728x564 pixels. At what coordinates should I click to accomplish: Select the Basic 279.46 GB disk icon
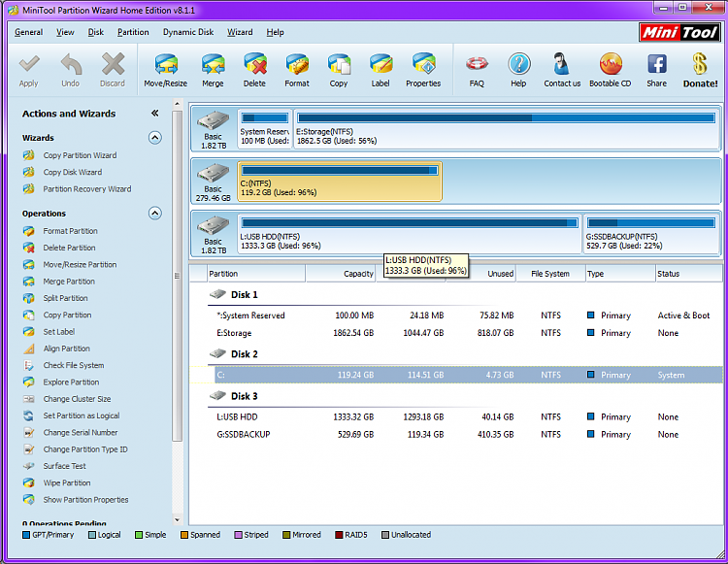click(214, 172)
